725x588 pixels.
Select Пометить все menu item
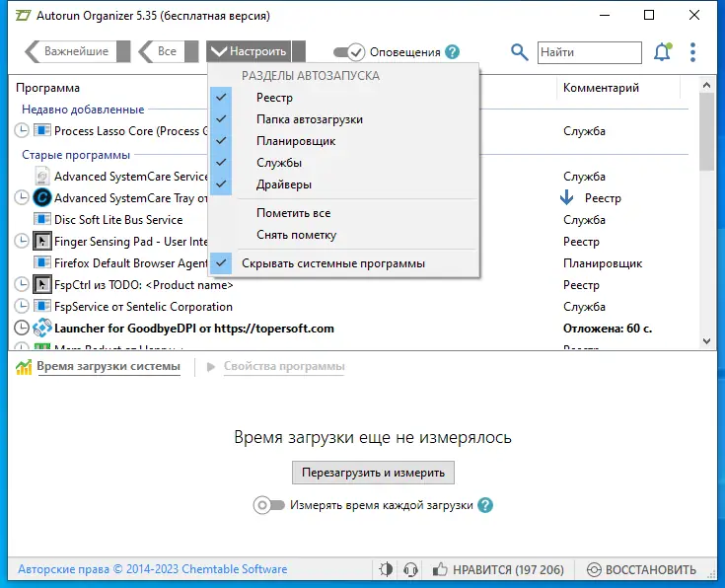coord(294,213)
